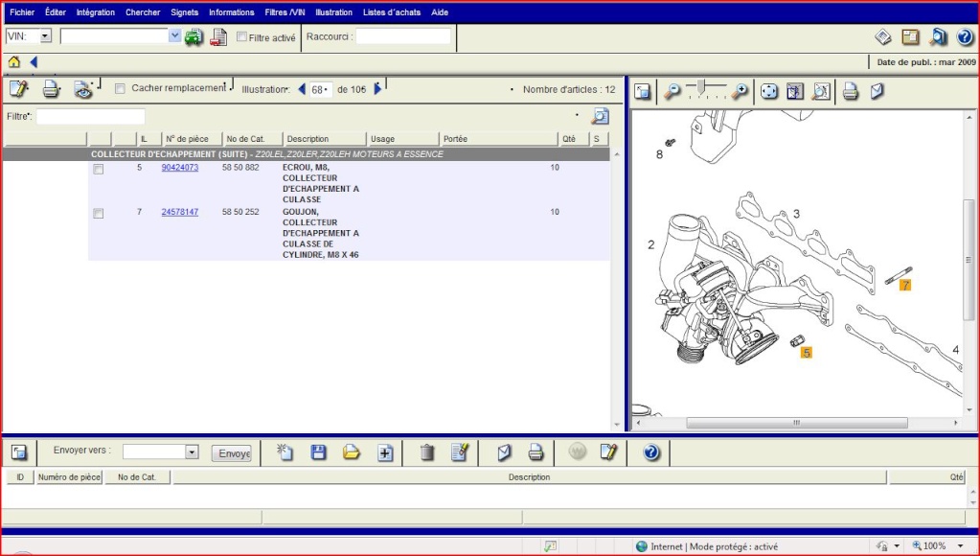The image size is (980, 556).
Task: Click the book search icon at top right
Action: (x=938, y=36)
